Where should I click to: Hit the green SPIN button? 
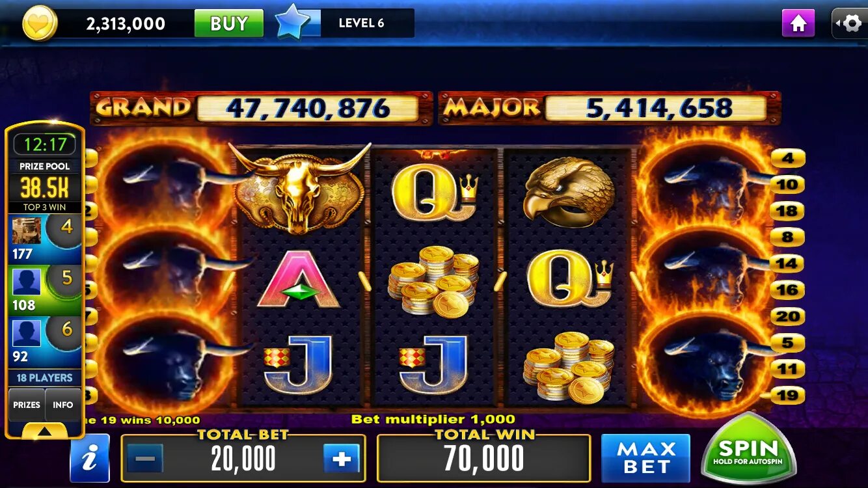pyautogui.click(x=748, y=450)
